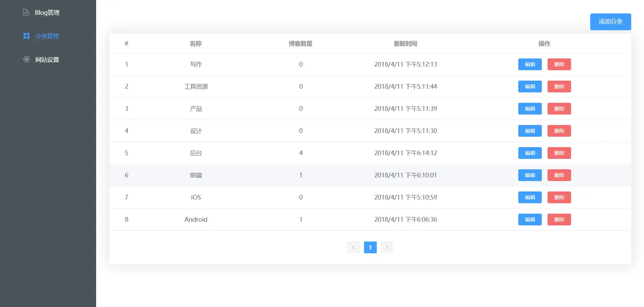The image size is (644, 307).
Task: Click the 设计 name cell
Action: 196,131
